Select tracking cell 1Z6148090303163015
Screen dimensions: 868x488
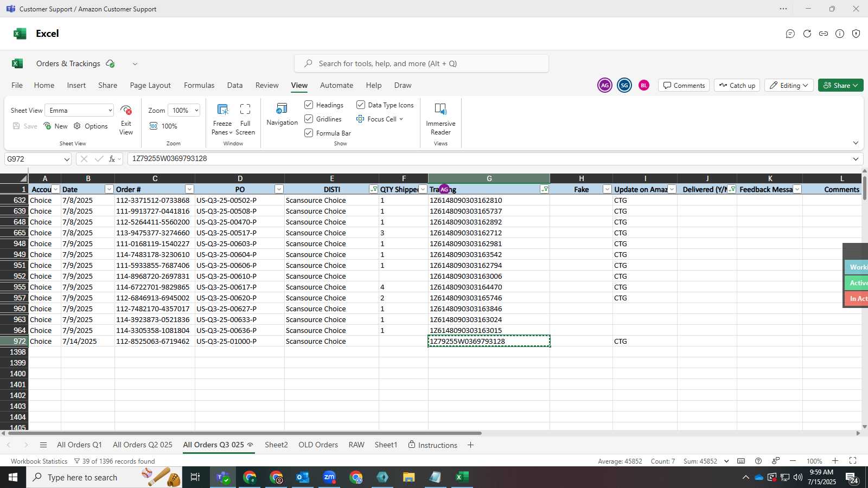[x=489, y=330]
